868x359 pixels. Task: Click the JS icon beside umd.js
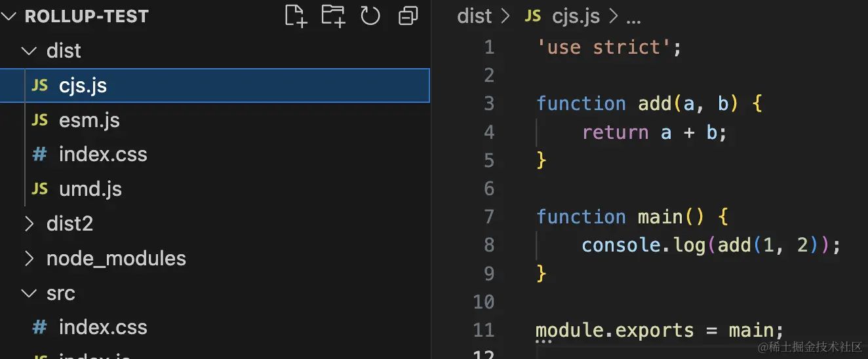40,189
